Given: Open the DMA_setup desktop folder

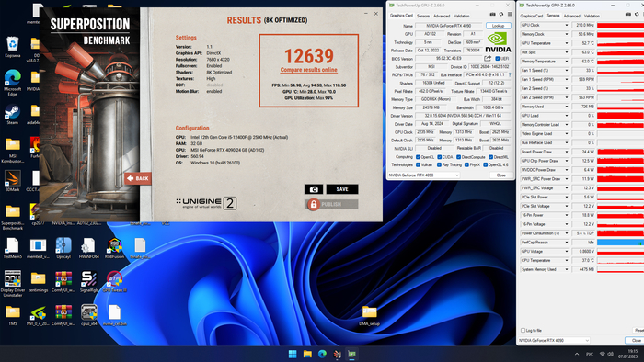Looking at the screenshot, I should tap(369, 316).
